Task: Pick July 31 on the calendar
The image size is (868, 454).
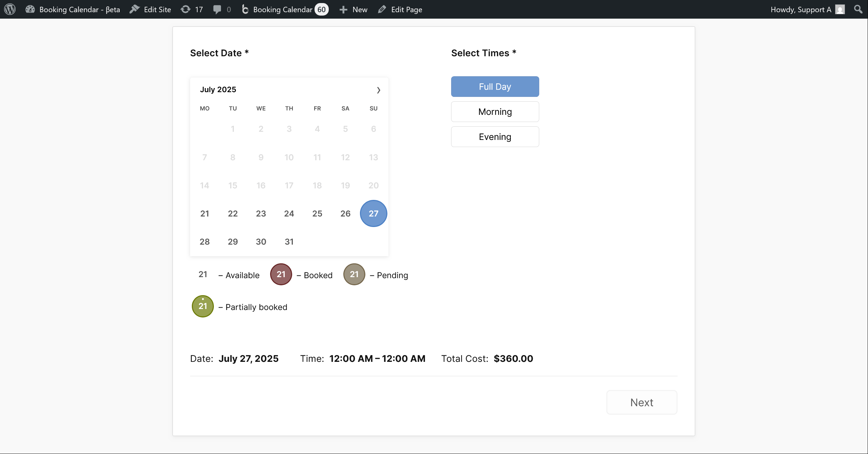Action: [x=289, y=242]
